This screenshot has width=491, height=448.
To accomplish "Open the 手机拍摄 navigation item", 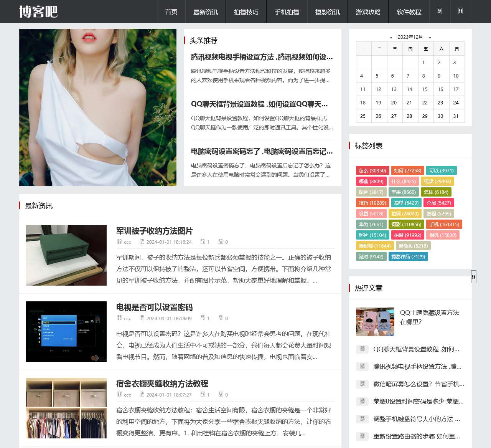I will pyautogui.click(x=287, y=12).
